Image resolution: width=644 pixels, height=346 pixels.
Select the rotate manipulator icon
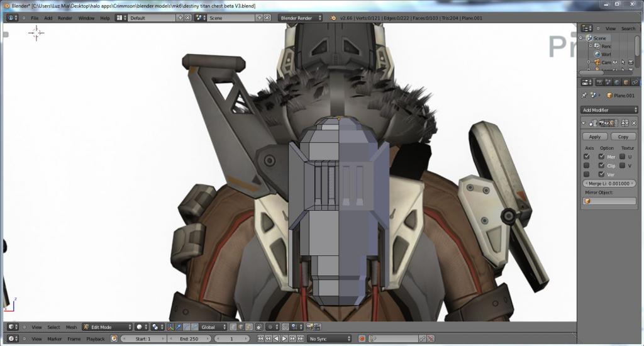(x=186, y=327)
